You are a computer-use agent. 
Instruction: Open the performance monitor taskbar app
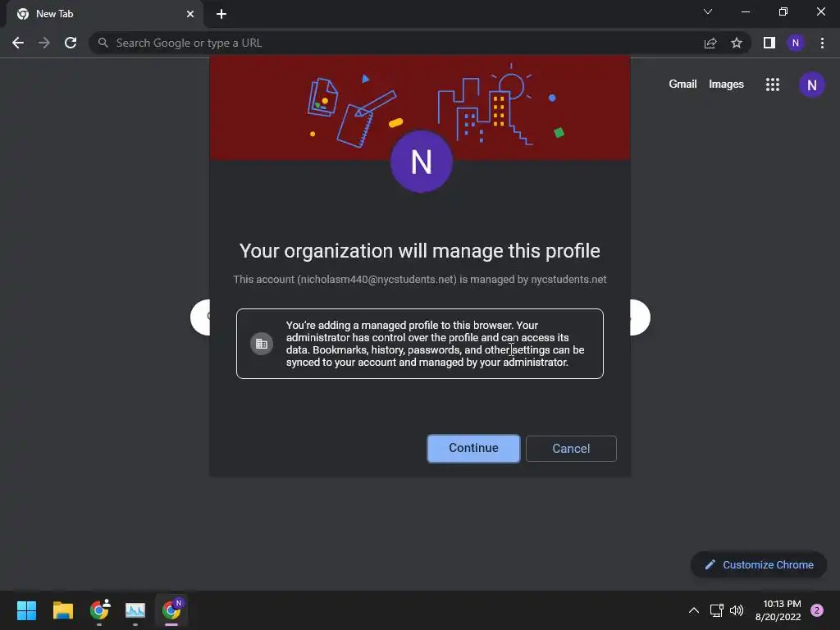(135, 610)
